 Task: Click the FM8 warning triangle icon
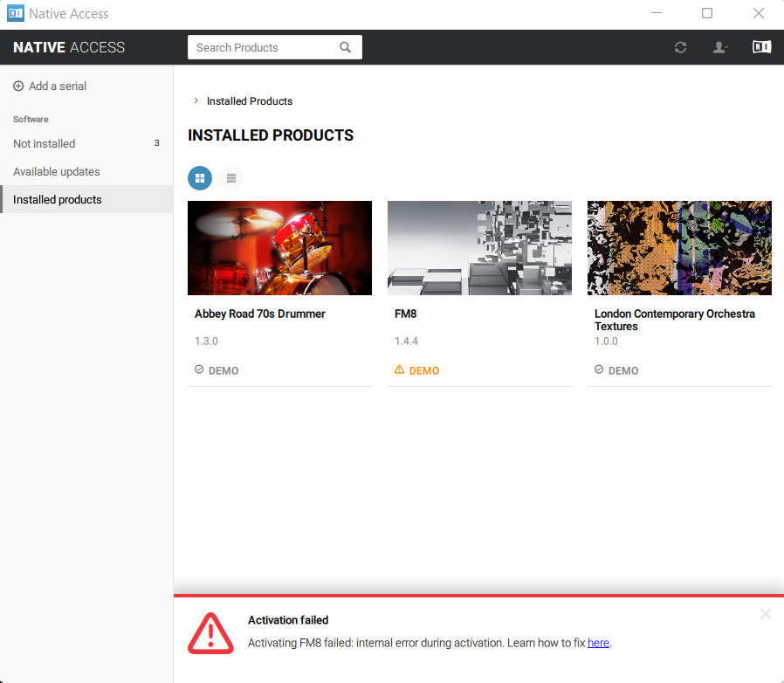click(399, 369)
